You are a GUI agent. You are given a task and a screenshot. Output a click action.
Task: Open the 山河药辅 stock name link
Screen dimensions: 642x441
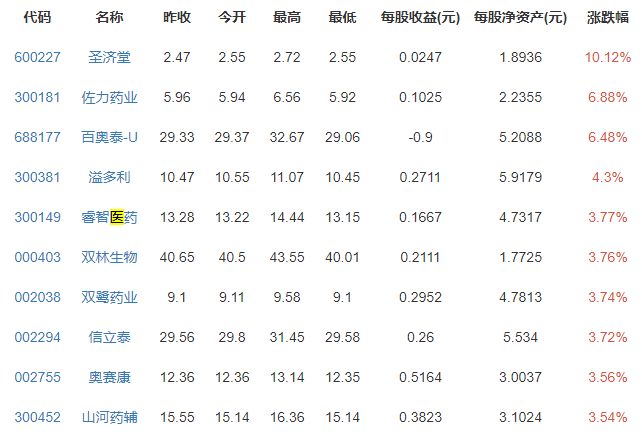(x=109, y=417)
